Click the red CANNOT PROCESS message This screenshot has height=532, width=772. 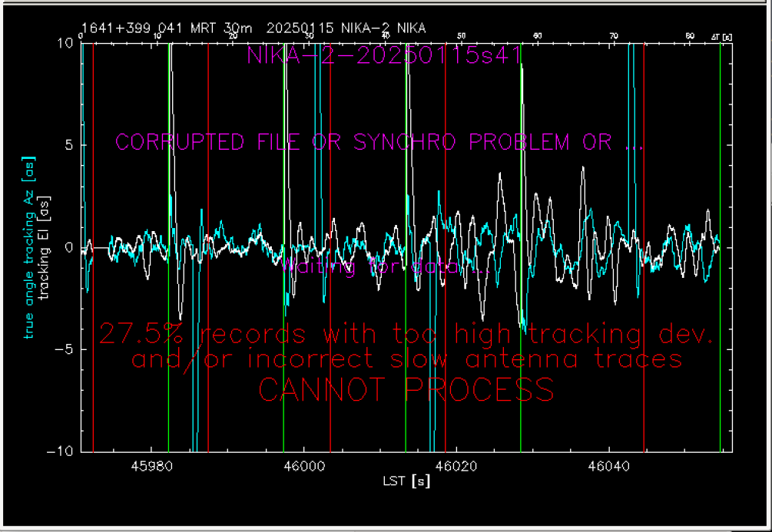coord(406,390)
